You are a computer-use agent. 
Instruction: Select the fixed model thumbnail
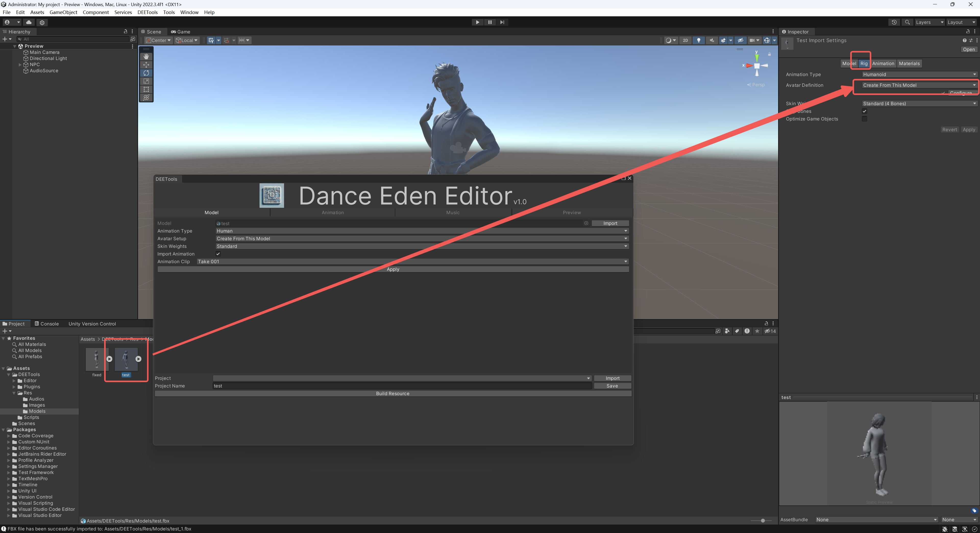click(x=97, y=359)
